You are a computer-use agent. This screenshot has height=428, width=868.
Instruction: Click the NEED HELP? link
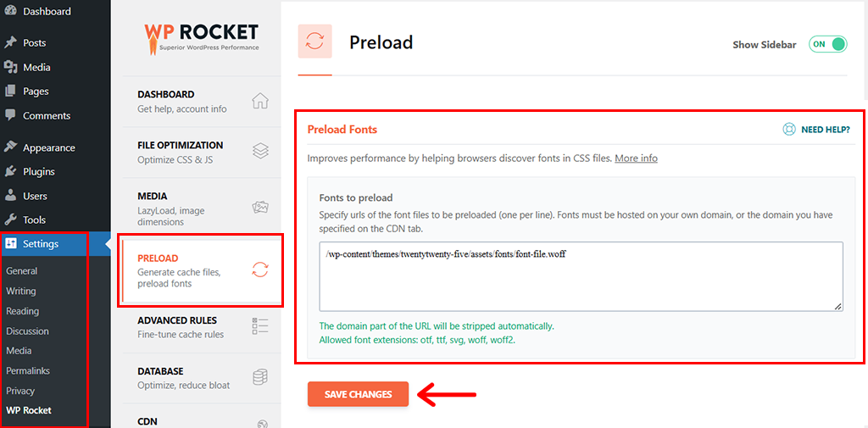[x=826, y=130]
